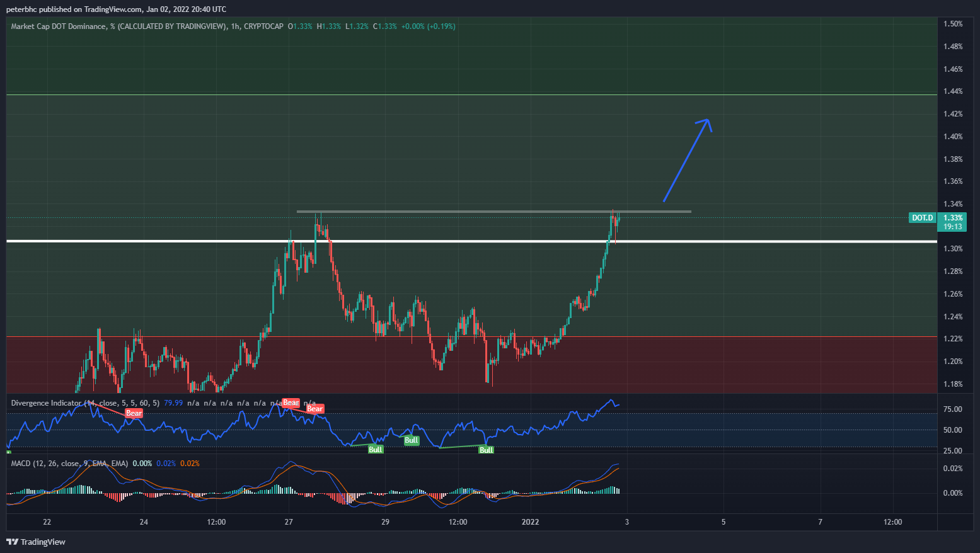Click the High value H1.33% in legend
Image resolution: width=980 pixels, height=553 pixels.
(x=328, y=26)
